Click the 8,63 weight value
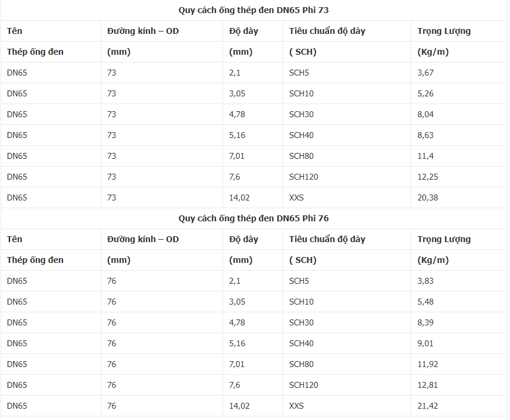The height and width of the screenshot is (420, 510). coord(425,135)
